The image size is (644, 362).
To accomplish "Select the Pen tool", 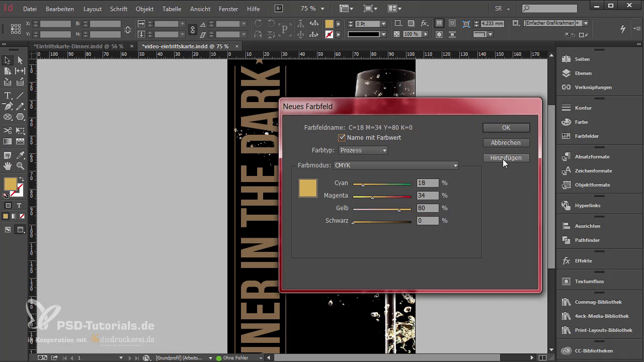I will pyautogui.click(x=8, y=106).
